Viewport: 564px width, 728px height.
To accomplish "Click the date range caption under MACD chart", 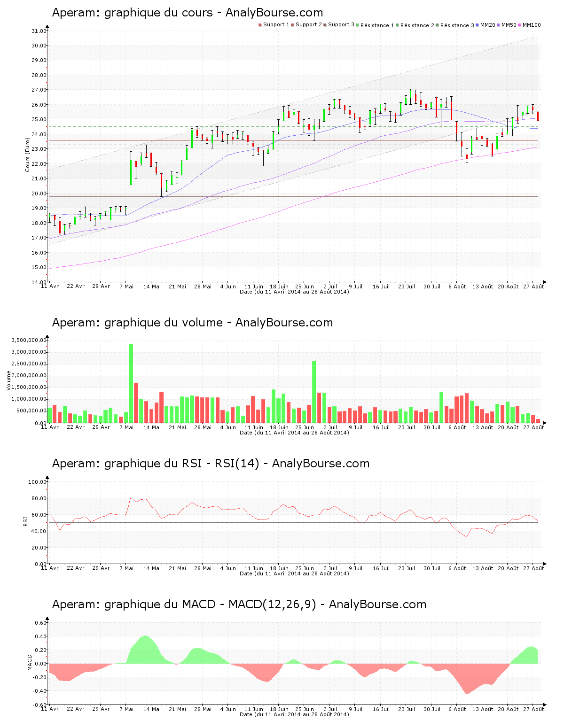I will [x=294, y=714].
